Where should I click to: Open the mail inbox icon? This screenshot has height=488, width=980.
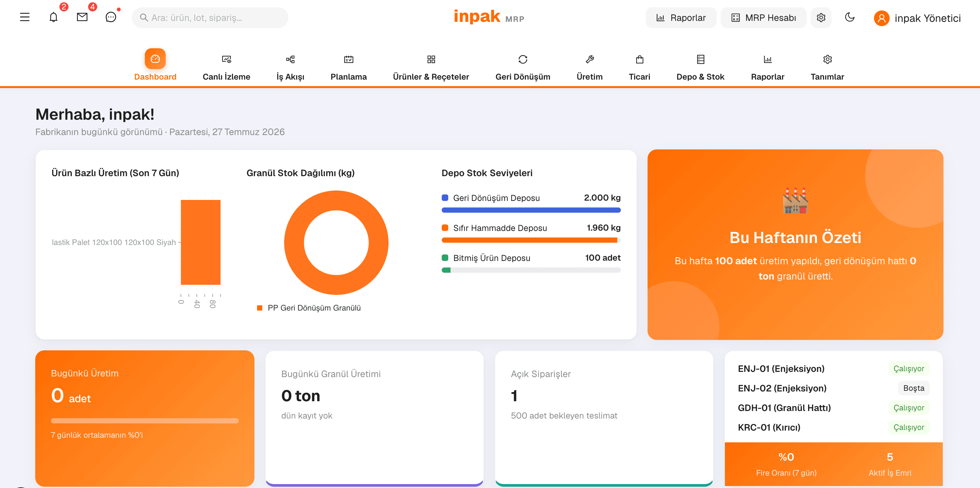[82, 17]
